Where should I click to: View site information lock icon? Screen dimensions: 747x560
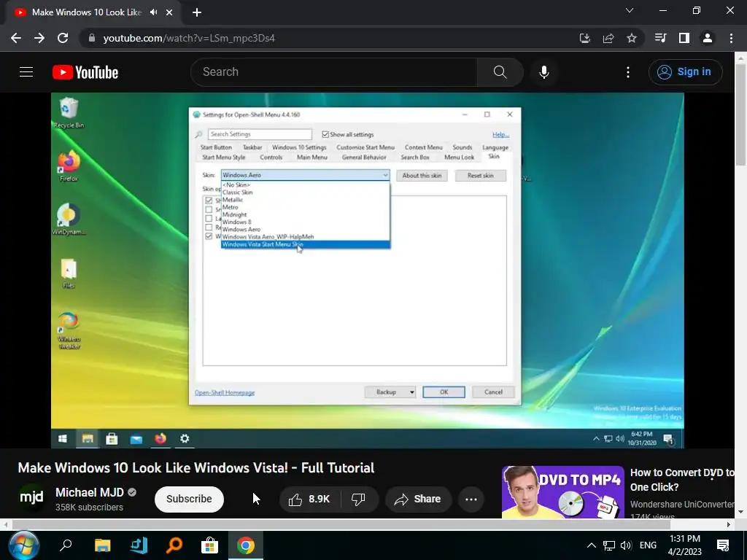click(x=93, y=38)
